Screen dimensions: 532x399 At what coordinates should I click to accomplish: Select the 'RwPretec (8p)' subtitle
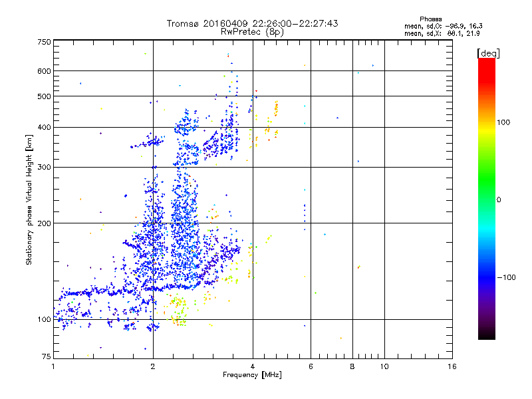pyautogui.click(x=252, y=32)
